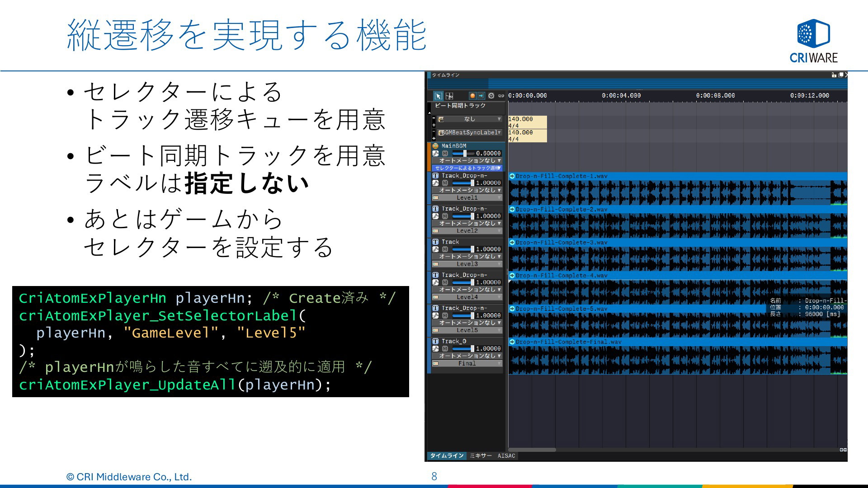Screen dimensions: 868x488
Task: Open the 'なし' beat sync label dropdown
Action: pyautogui.click(x=470, y=119)
